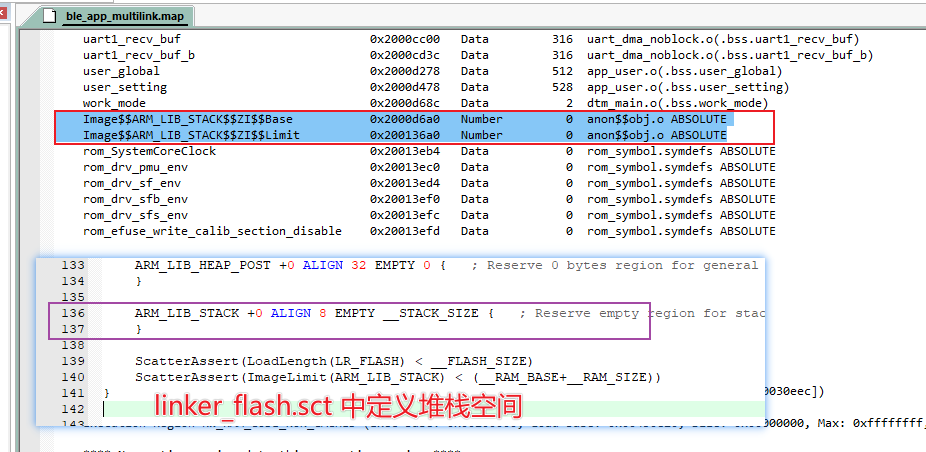Switch to the ble_app_multilink.map tab

click(x=124, y=16)
